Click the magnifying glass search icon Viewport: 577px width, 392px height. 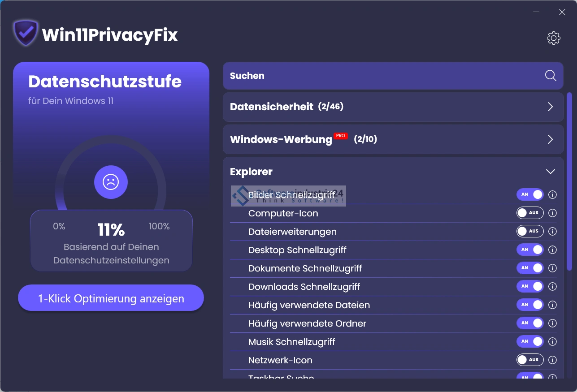[551, 76]
